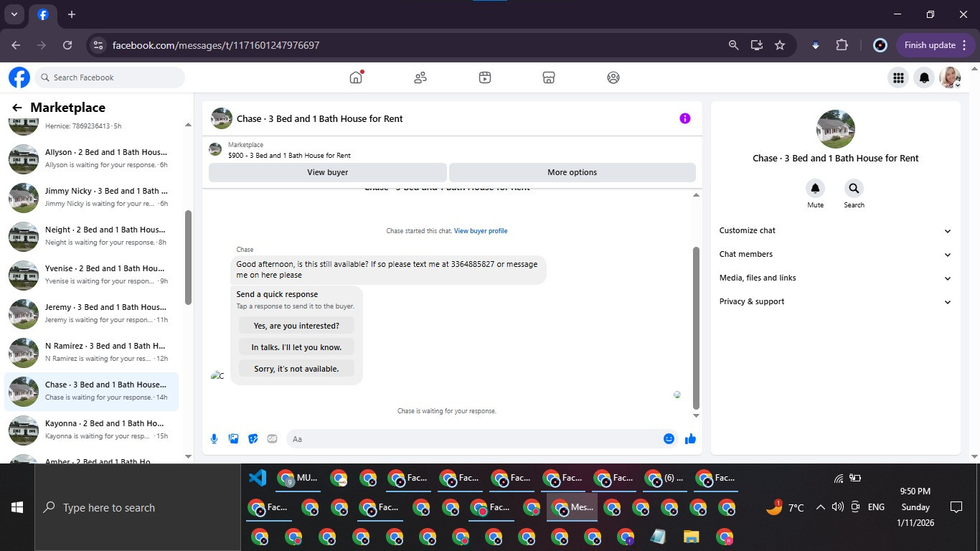Select the Chase conversation in the list
980x551 pixels.
(92, 391)
